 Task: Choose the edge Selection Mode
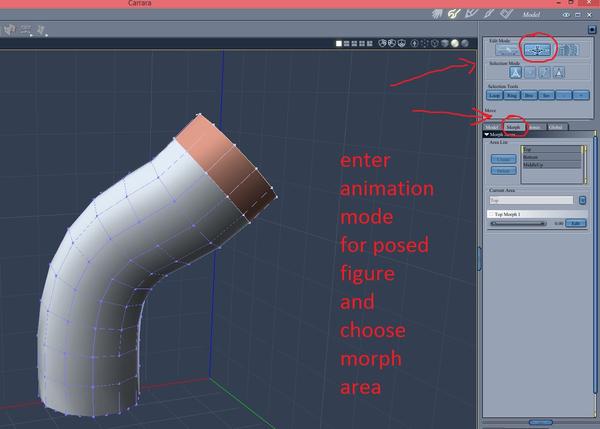(x=545, y=72)
